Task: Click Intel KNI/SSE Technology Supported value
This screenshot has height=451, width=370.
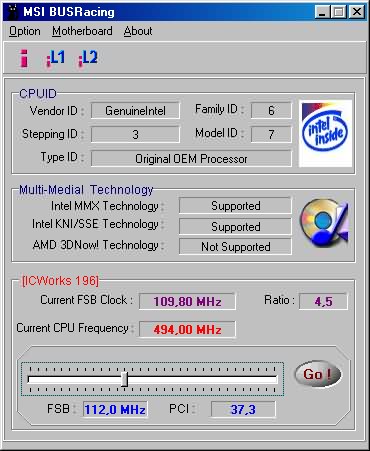Action: click(235, 227)
